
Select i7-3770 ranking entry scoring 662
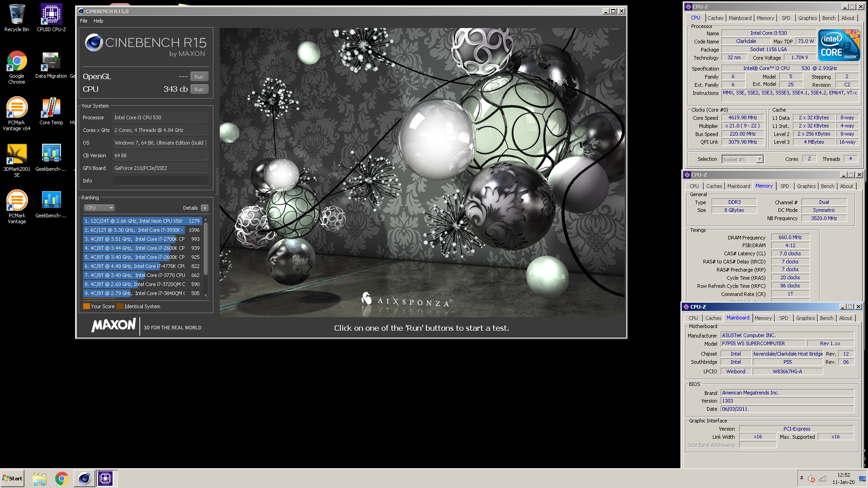click(142, 275)
